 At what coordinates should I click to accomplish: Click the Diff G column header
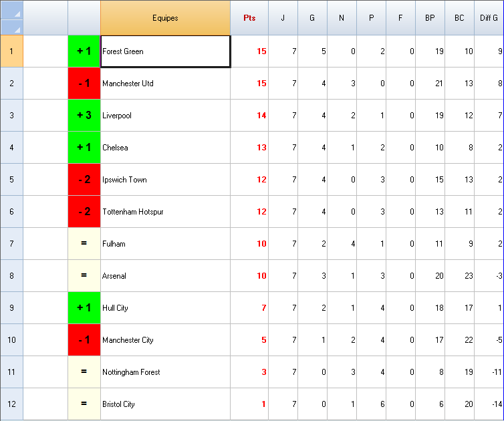click(x=489, y=18)
